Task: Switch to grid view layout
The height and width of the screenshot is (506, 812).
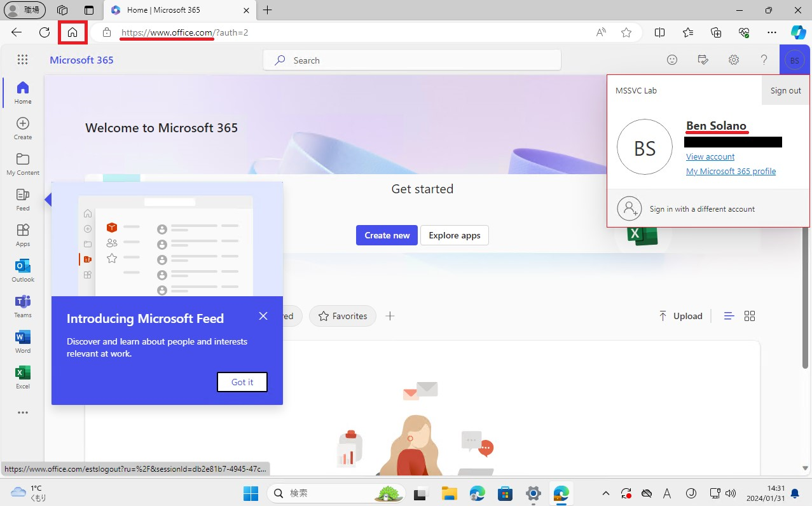Action: (x=750, y=316)
